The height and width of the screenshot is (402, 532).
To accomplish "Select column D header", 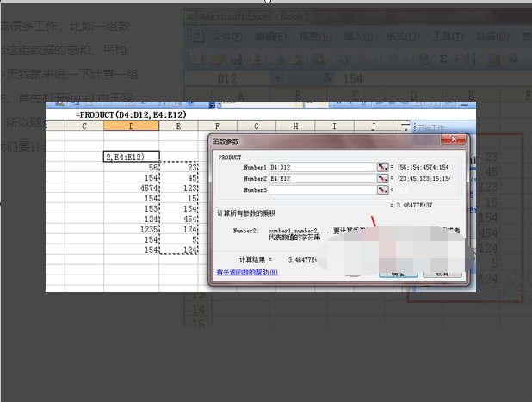I will click(x=131, y=126).
